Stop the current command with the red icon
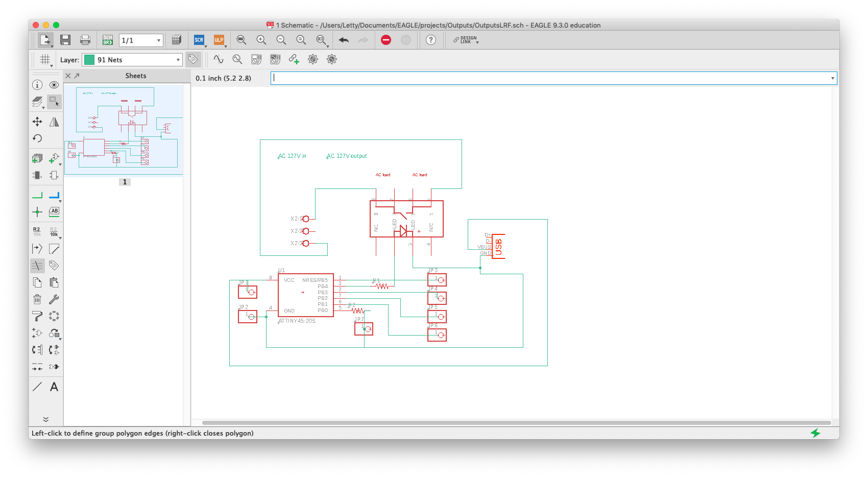Viewport: 868px width, 477px height. [386, 40]
